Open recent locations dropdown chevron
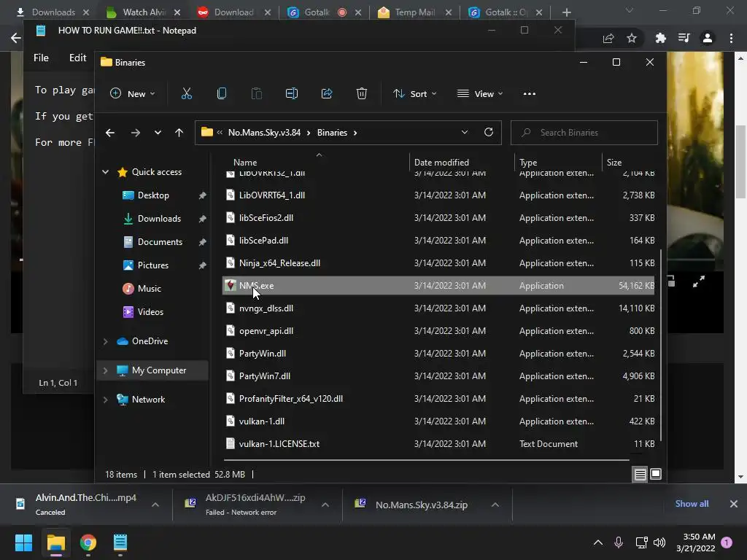Viewport: 747px width, 560px height. (158, 133)
